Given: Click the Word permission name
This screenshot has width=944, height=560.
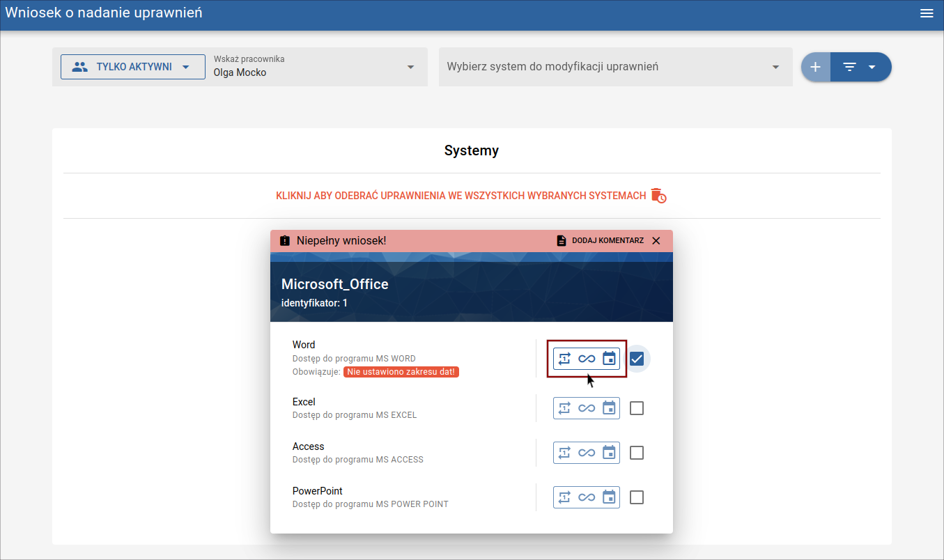Looking at the screenshot, I should click(304, 345).
